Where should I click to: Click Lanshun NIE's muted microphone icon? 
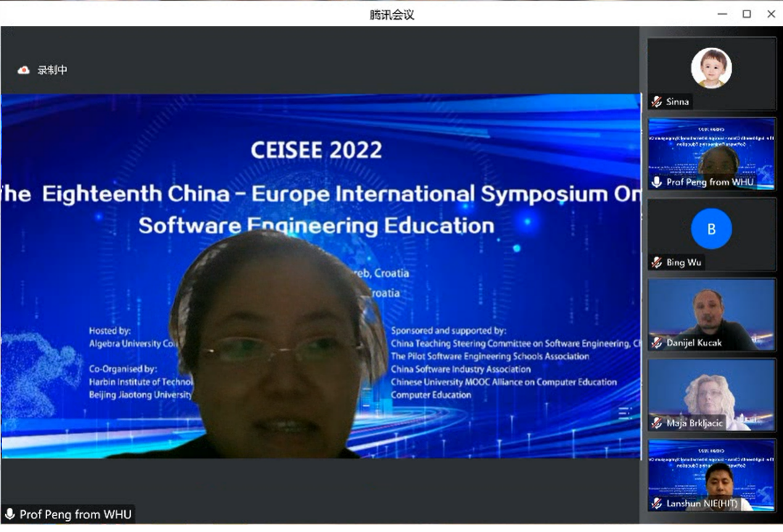point(657,504)
